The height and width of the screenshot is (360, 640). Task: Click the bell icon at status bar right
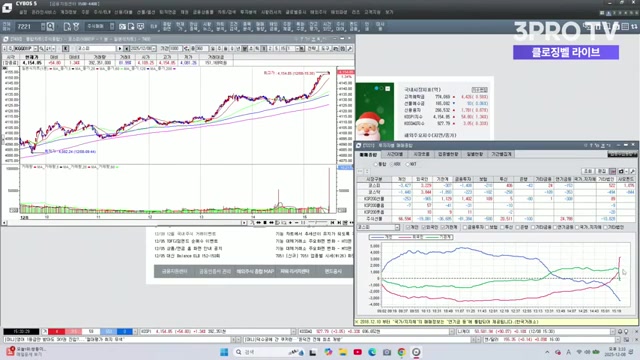pyautogui.click(x=620, y=332)
